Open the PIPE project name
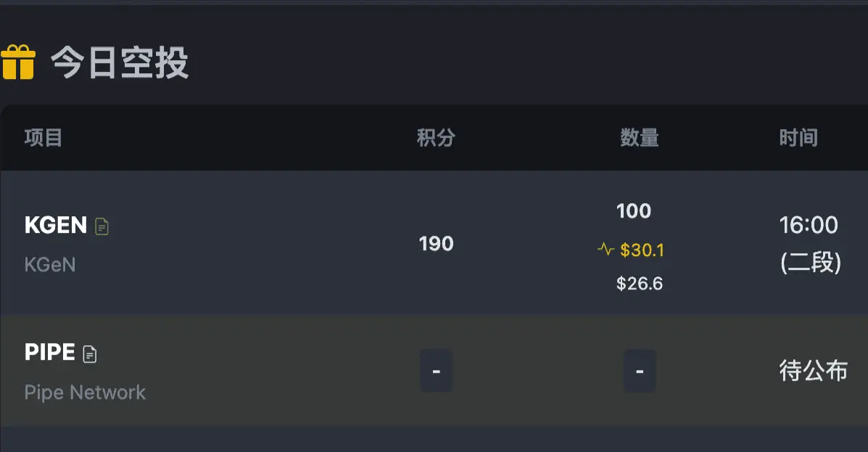Viewport: 868px width, 452px height. click(50, 353)
